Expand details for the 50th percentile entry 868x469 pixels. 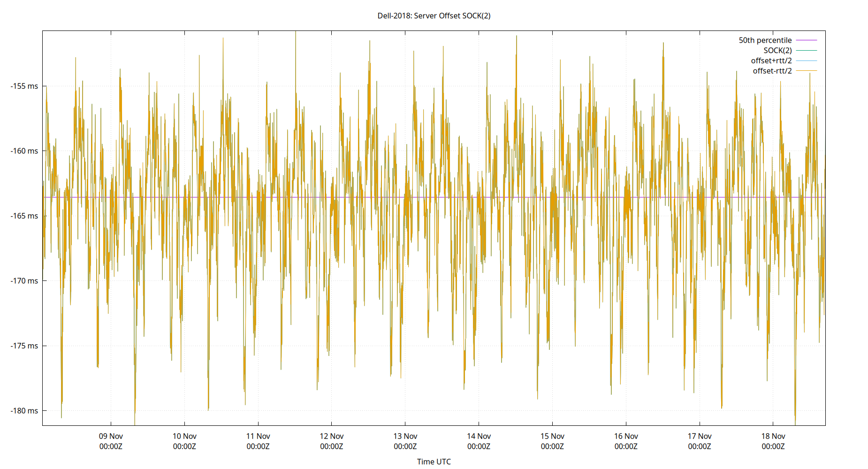coord(766,40)
